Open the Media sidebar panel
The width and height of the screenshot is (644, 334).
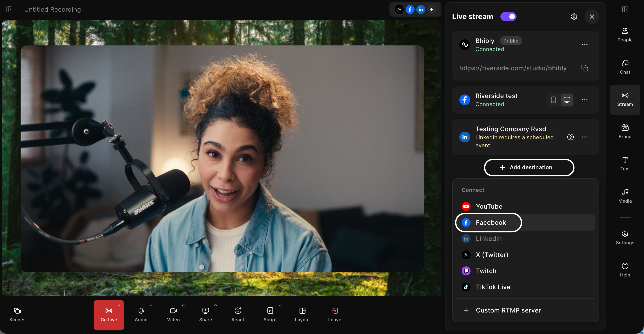[625, 196]
